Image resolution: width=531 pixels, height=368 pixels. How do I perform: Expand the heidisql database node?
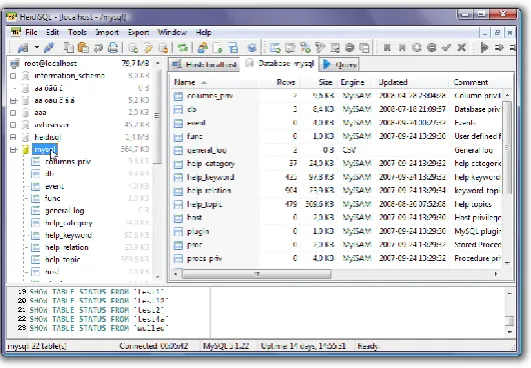tap(13, 137)
